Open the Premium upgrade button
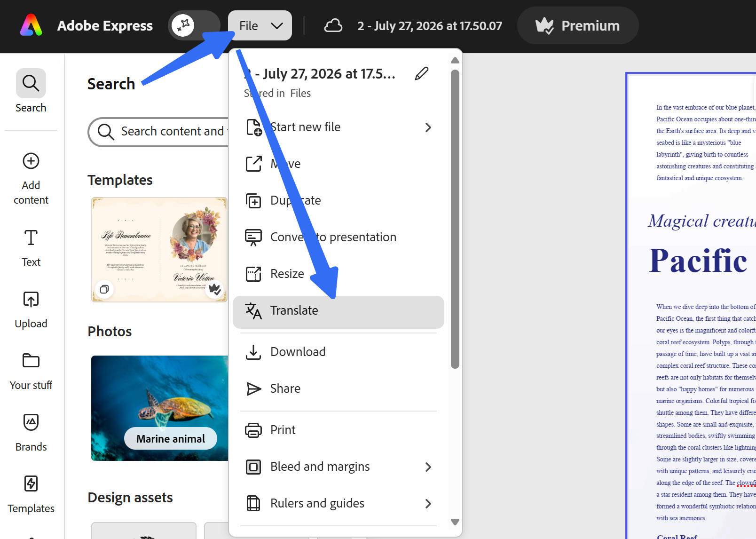 578,25
